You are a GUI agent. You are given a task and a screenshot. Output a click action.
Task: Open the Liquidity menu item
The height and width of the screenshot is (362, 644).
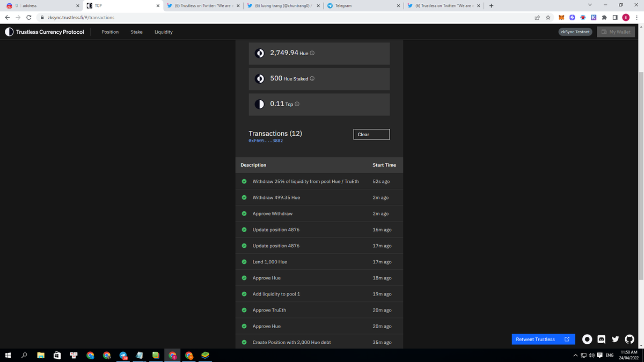[164, 32]
